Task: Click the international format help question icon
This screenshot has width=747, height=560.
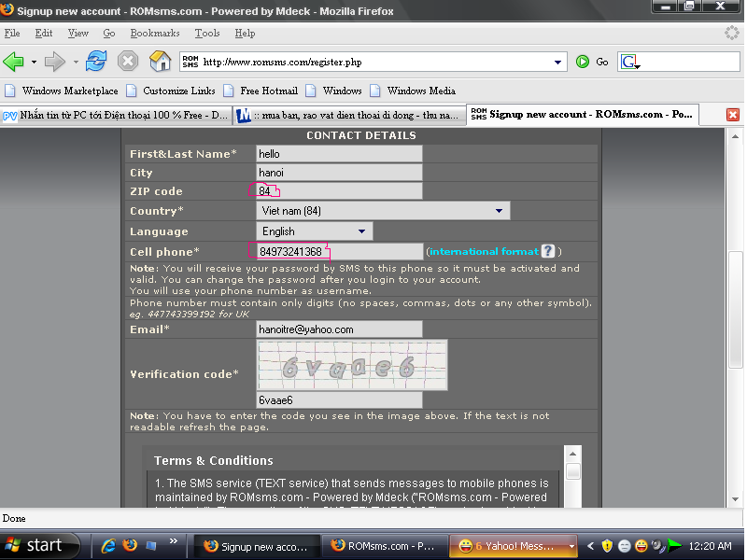Action: pyautogui.click(x=548, y=251)
